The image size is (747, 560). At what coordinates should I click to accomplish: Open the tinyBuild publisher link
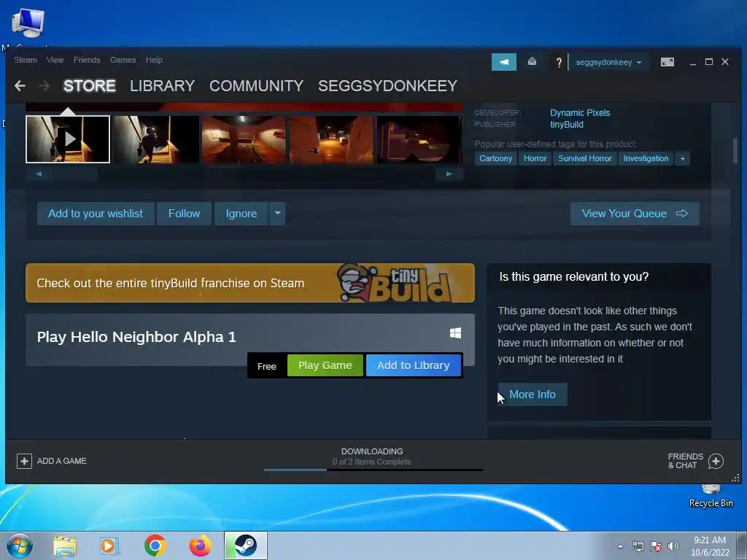point(566,125)
